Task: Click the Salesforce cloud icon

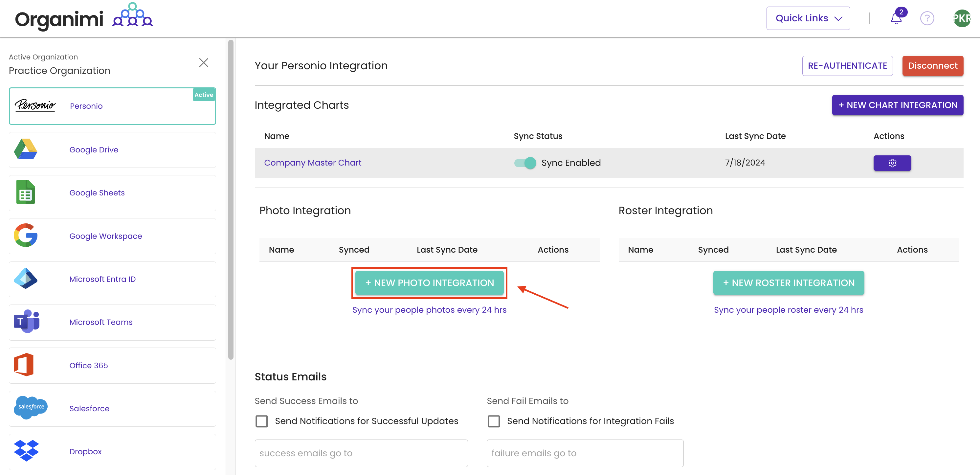Action: 31,408
